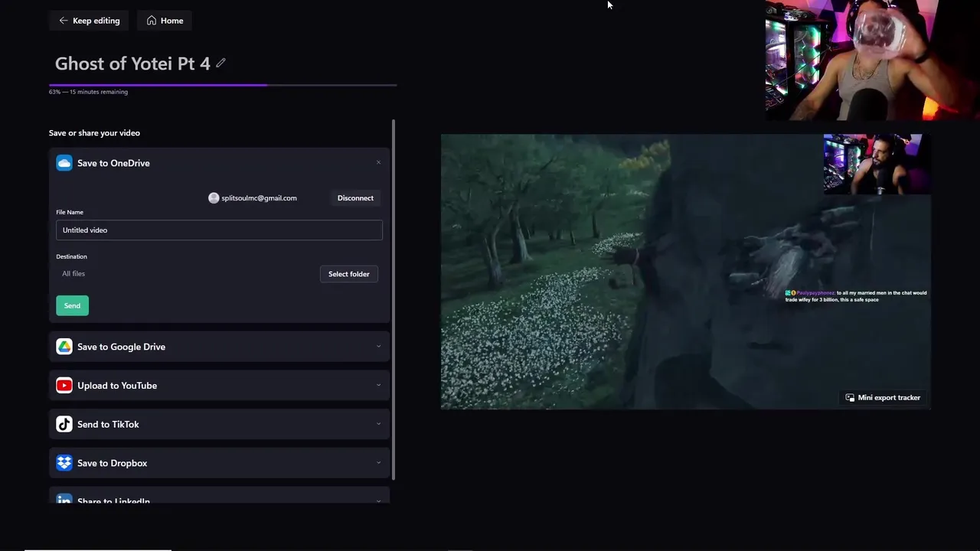The width and height of the screenshot is (980, 551).
Task: Click the All files destination text
Action: 73,273
